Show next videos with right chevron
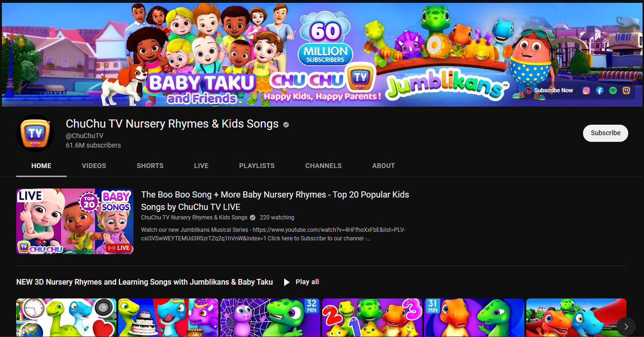This screenshot has width=644, height=337. 626,327
